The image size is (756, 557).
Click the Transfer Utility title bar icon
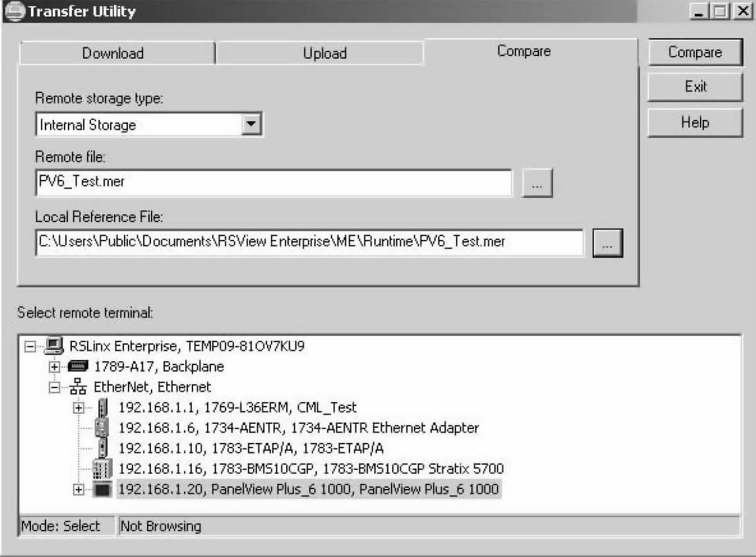point(15,11)
